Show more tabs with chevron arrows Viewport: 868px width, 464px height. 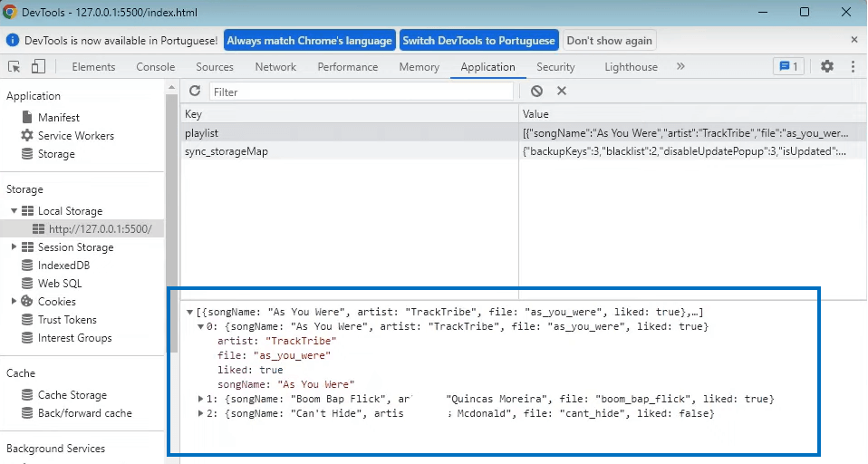click(680, 66)
